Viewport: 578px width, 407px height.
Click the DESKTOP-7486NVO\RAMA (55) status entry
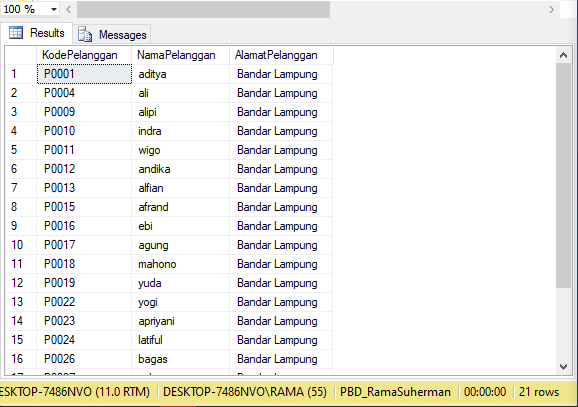click(245, 392)
